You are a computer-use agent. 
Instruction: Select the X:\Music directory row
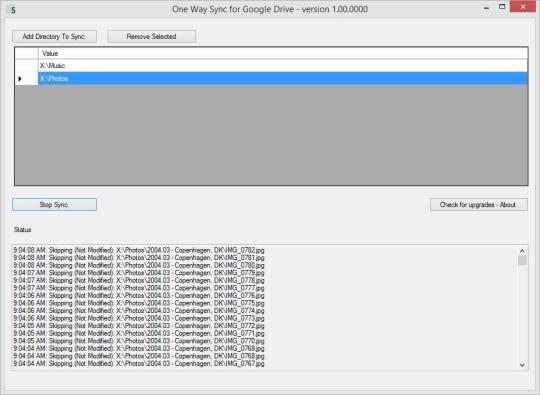tap(282, 65)
